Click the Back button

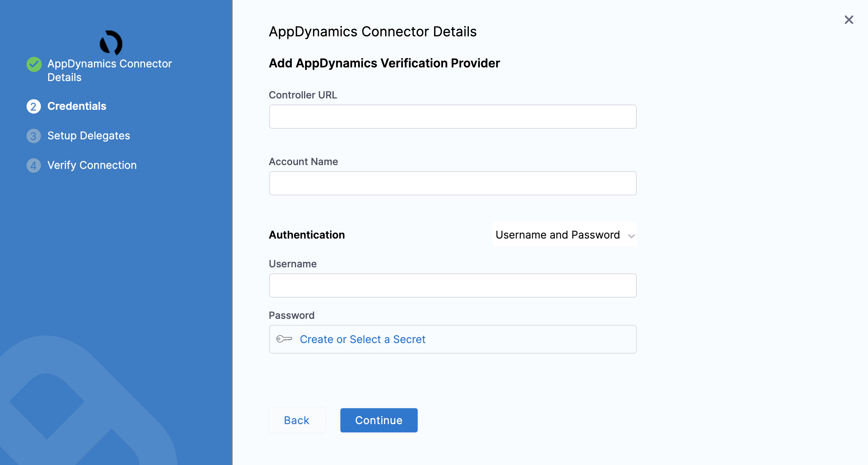(297, 420)
